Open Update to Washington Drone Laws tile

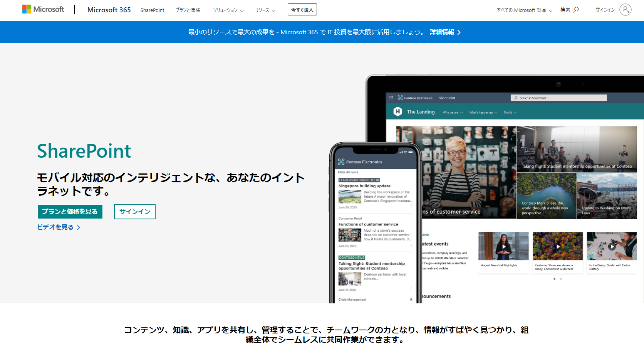(x=607, y=196)
